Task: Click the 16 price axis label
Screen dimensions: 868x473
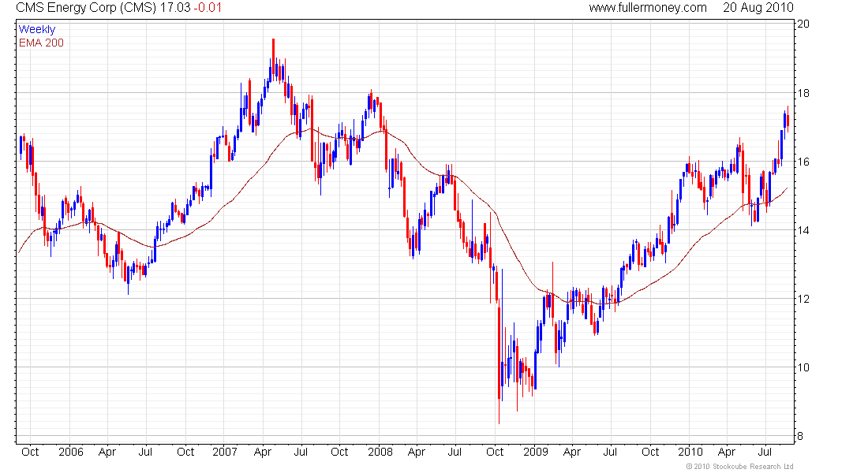Action: pos(803,162)
